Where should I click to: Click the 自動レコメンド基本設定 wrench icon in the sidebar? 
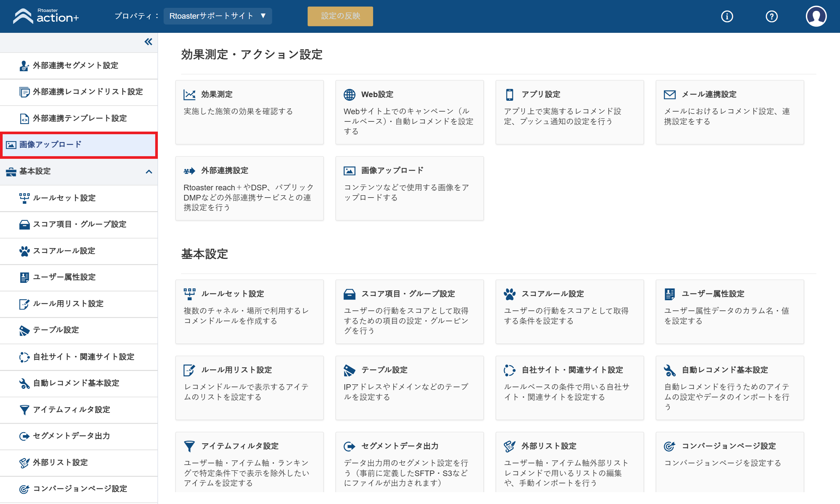pyautogui.click(x=25, y=384)
